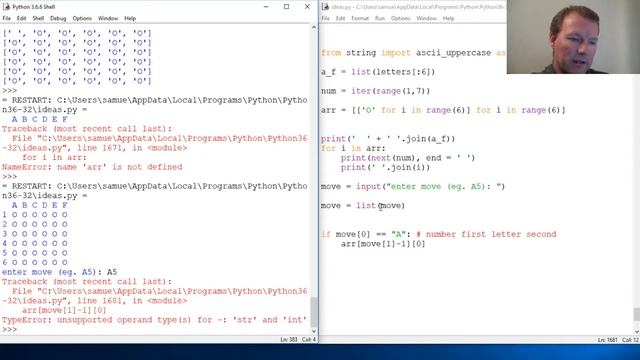Open Shell menu in Python Shell window

[38, 18]
